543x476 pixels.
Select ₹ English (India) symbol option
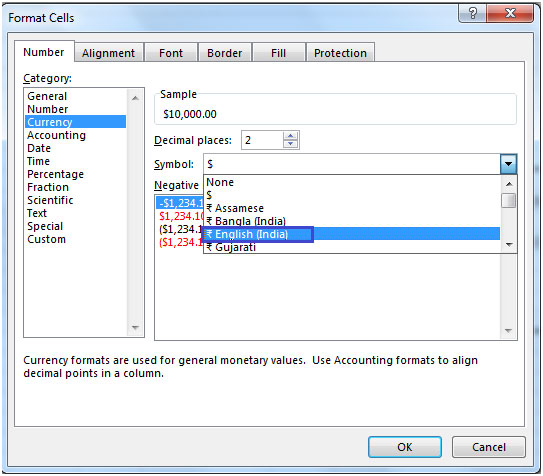coord(351,234)
